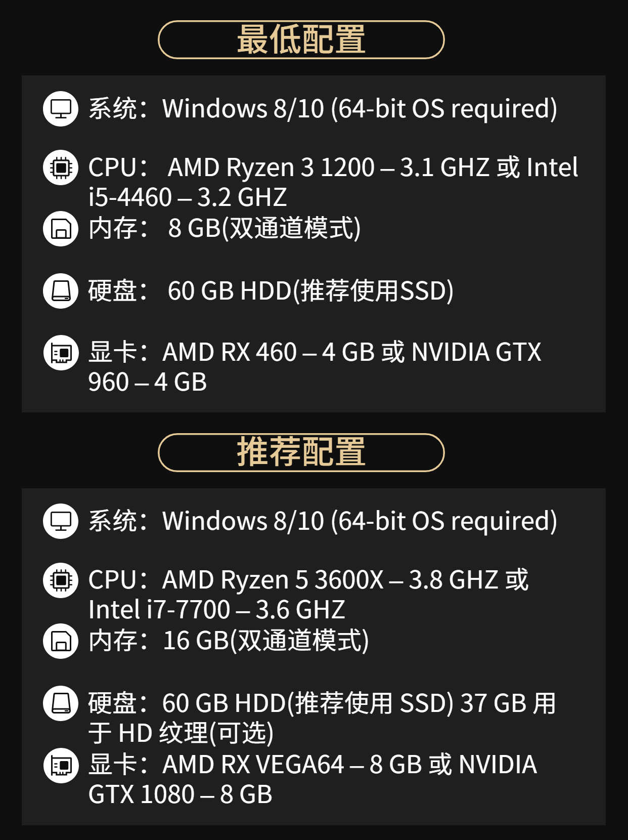Click the graphics card icon beside RX VEGA64
Image resolution: width=628 pixels, height=840 pixels.
[61, 765]
